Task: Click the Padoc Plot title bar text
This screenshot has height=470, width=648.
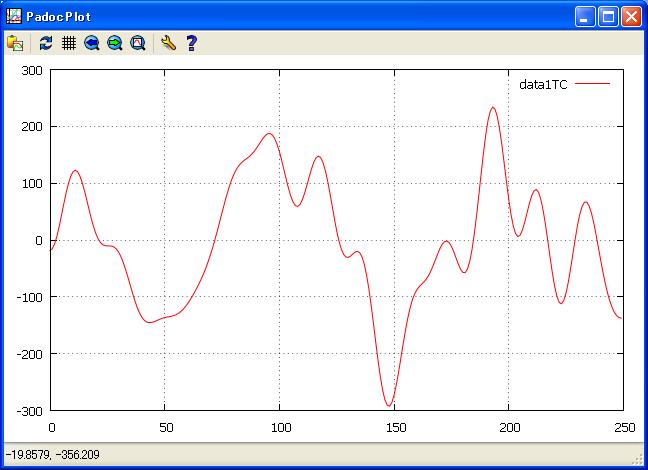Action: pyautogui.click(x=59, y=16)
